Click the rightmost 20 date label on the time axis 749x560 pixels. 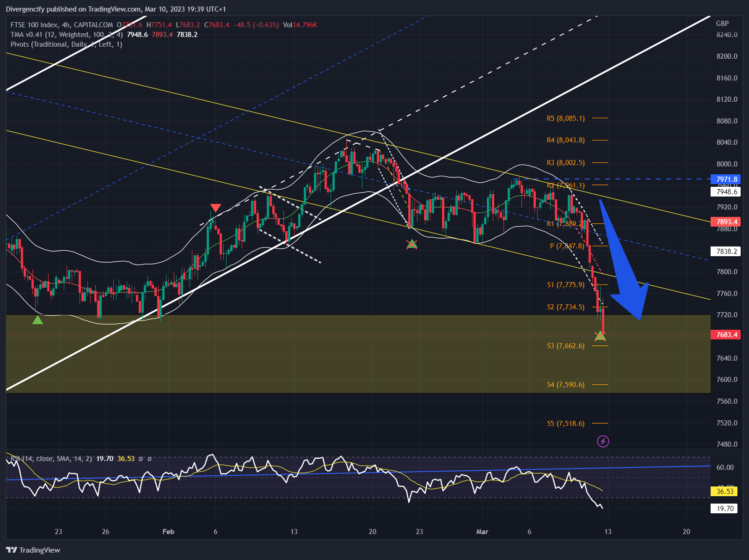[687, 532]
